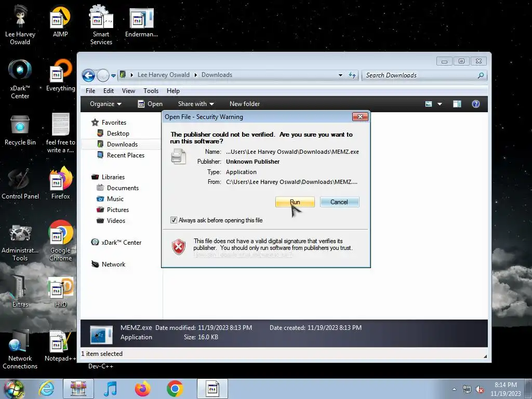This screenshot has height=399, width=532.
Task: Open the address bar history dropdown
Action: (x=340, y=75)
